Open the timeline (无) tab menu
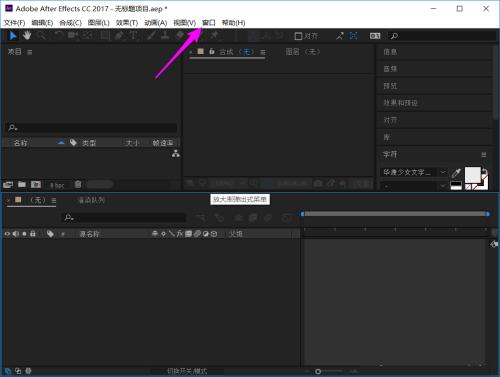 tap(54, 200)
